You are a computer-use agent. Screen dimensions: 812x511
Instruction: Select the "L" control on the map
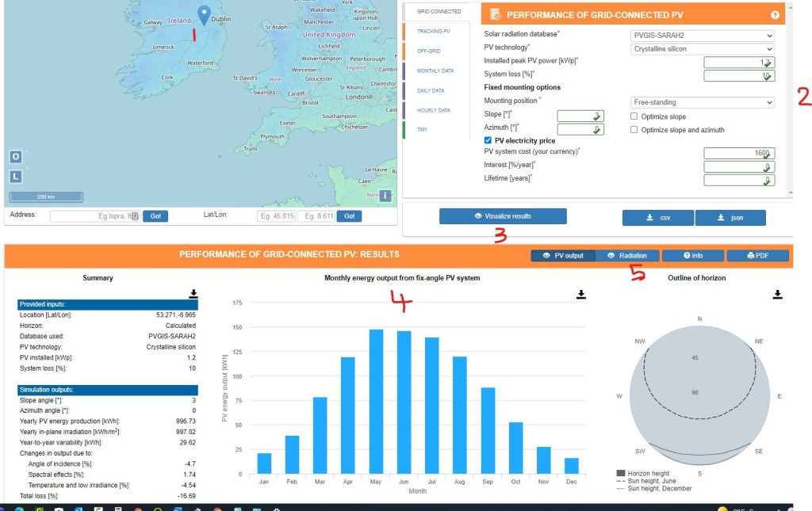(x=15, y=175)
